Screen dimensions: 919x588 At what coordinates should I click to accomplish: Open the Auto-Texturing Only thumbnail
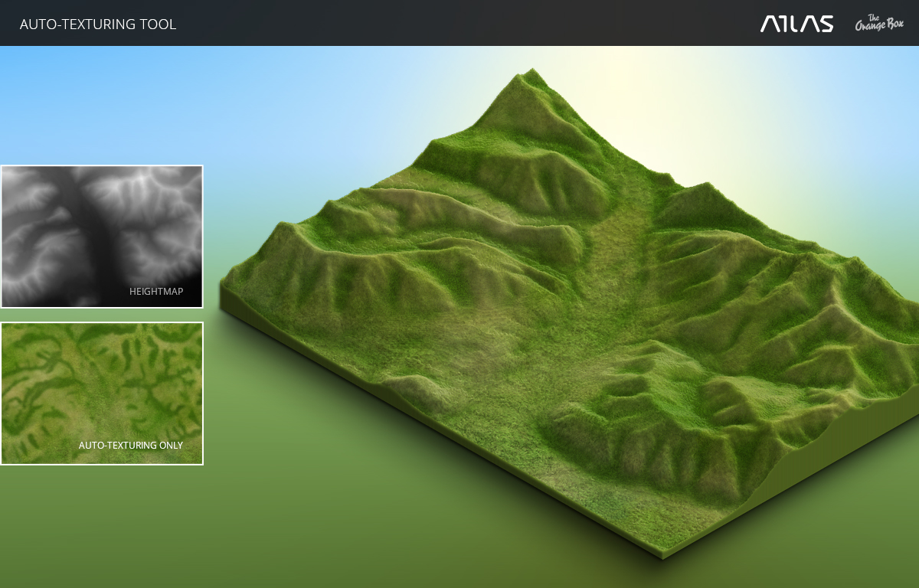coord(101,394)
